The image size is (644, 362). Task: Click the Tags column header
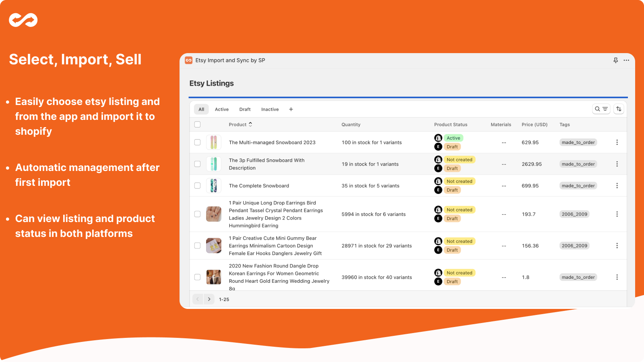(565, 125)
